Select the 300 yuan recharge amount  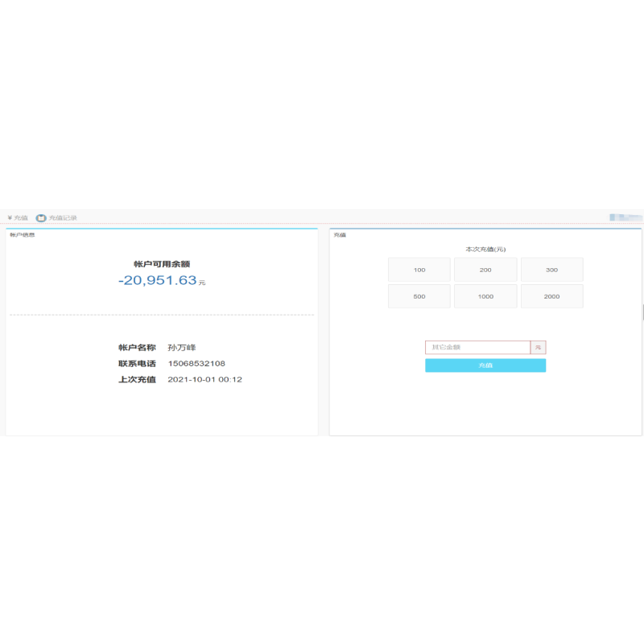tap(551, 270)
